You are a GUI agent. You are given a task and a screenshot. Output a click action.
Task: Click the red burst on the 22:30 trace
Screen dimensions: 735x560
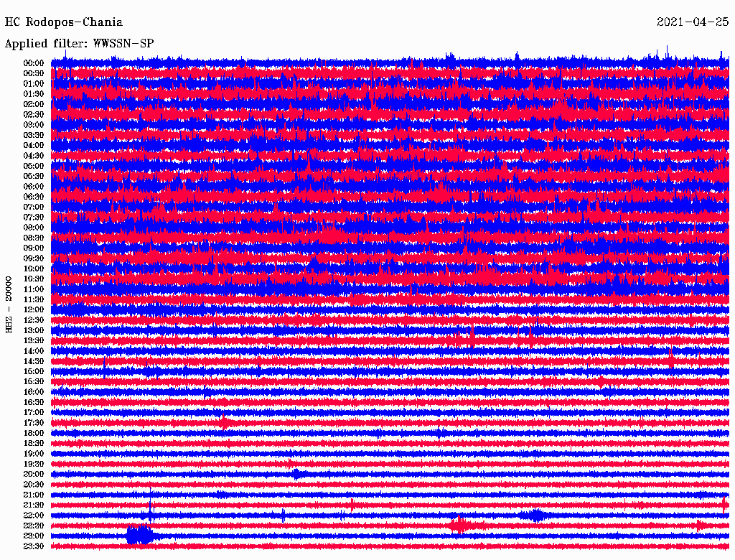459,525
